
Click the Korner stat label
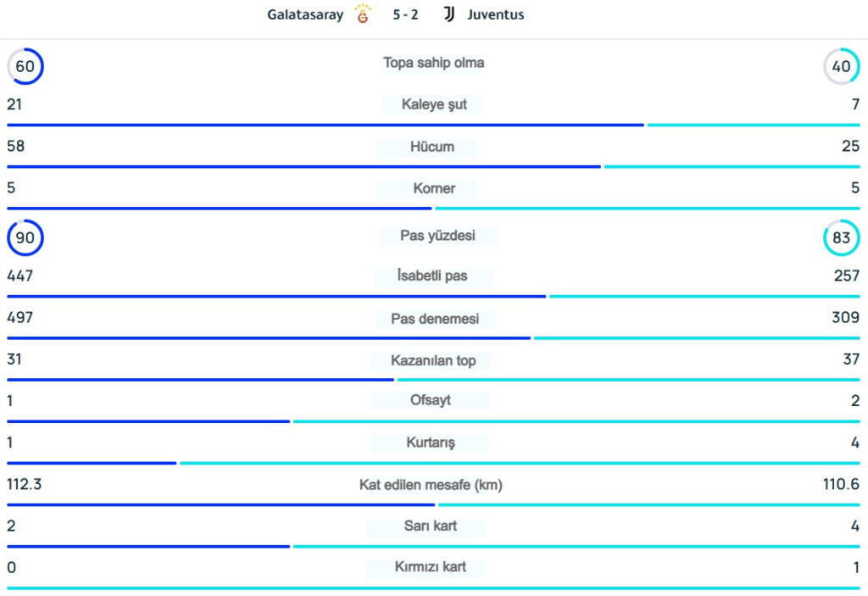433,188
